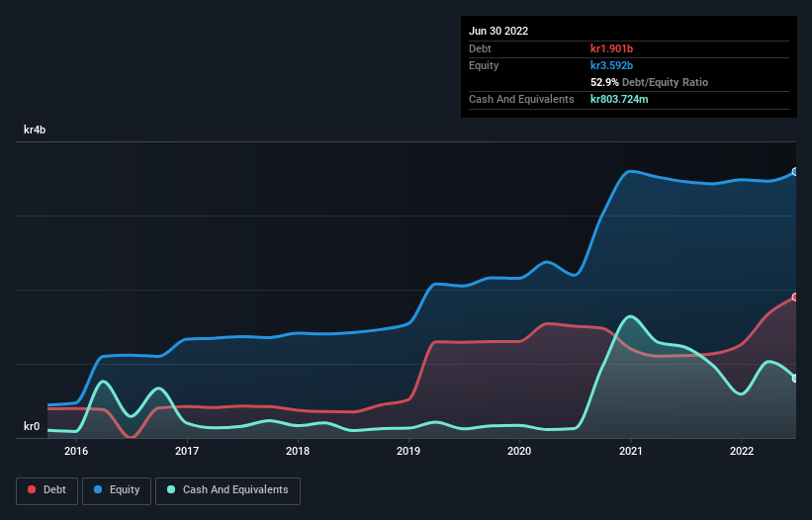Screen dimensions: 812x520
Task: Click the 52.9% Debt/Equity Ratio text
Action: point(650,82)
